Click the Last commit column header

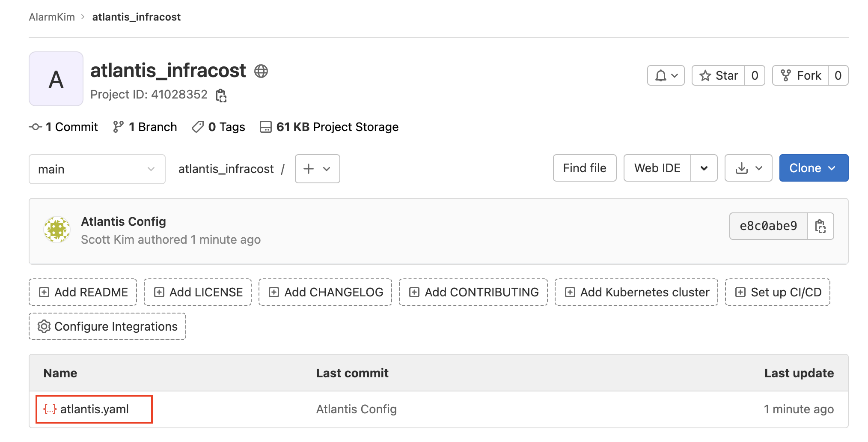[x=352, y=373]
